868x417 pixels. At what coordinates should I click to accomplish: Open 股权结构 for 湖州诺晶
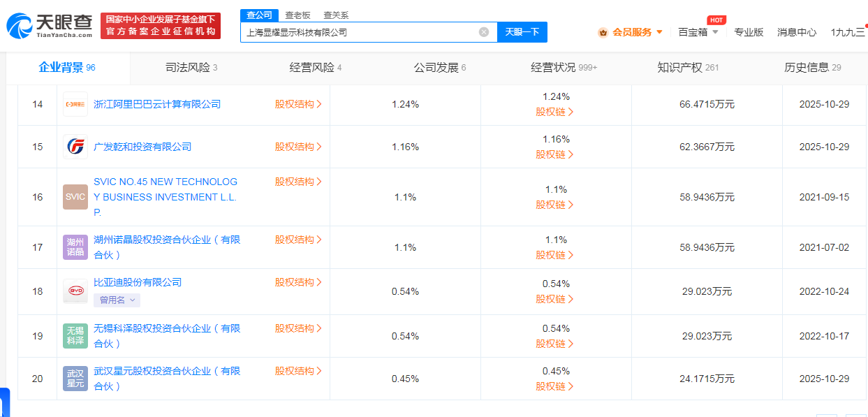298,240
